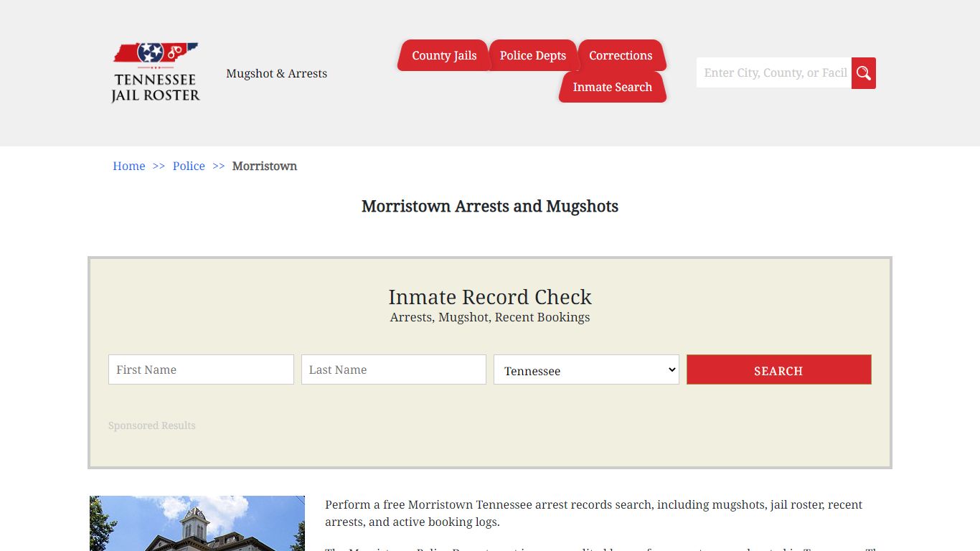Viewport: 980px width, 551px height.
Task: Click the Arrests, Mugshot, Recent Bookings subtitle
Action: point(490,317)
